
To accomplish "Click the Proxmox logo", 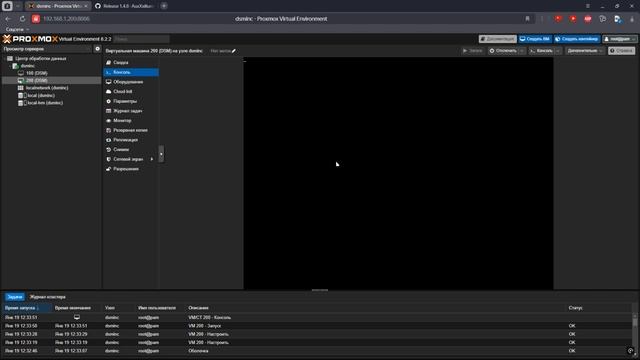I will pyautogui.click(x=30, y=39).
